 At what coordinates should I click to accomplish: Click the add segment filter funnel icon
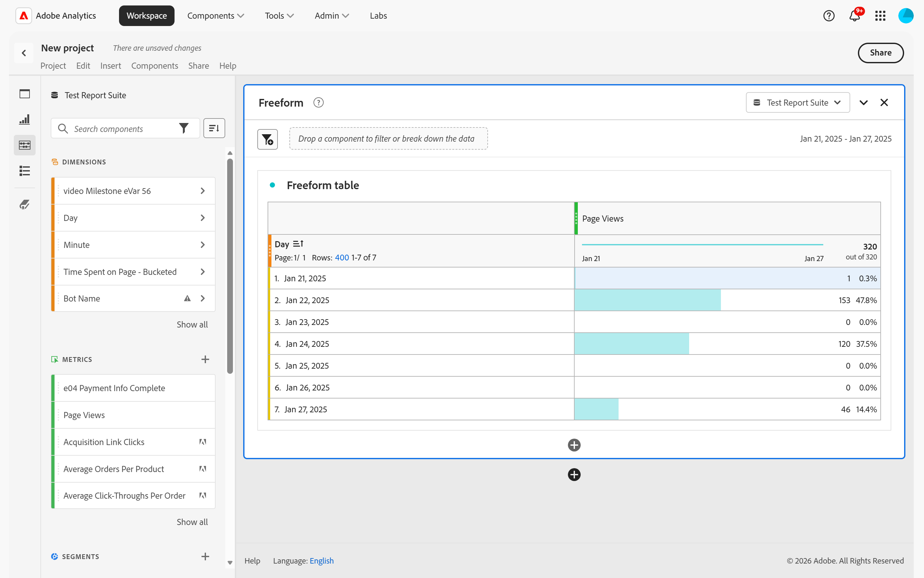point(267,139)
